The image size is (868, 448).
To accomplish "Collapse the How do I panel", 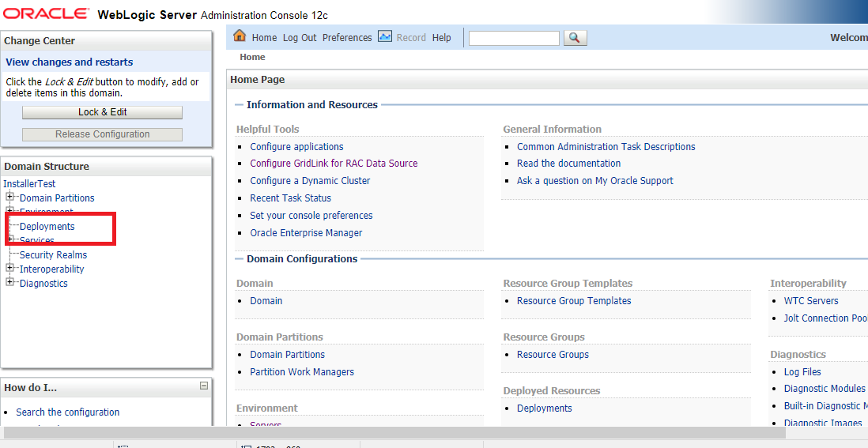I will coord(204,386).
